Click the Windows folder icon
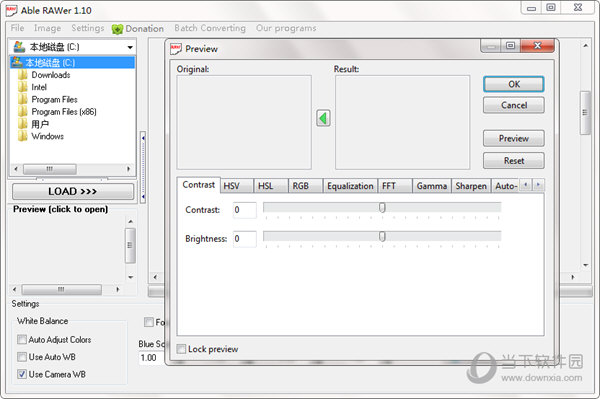The image size is (600, 399). (x=23, y=136)
